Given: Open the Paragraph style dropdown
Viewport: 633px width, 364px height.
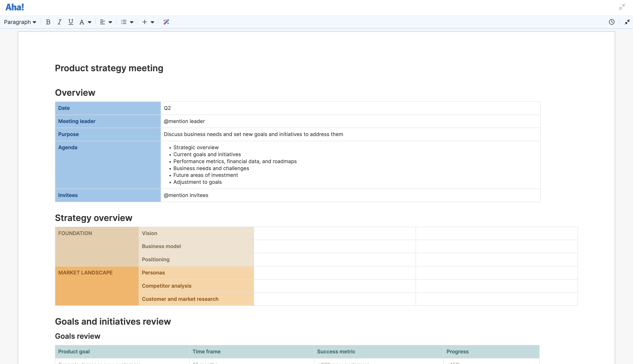Looking at the screenshot, I should pos(20,22).
